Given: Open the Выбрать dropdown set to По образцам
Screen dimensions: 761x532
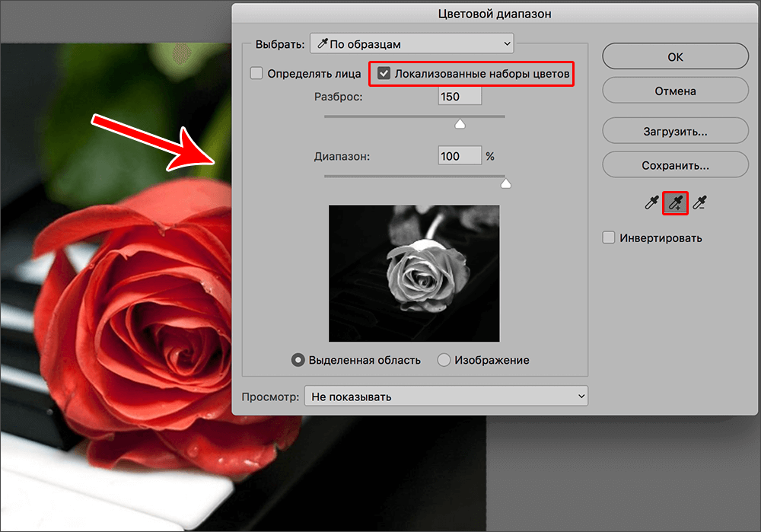Looking at the screenshot, I should [411, 44].
